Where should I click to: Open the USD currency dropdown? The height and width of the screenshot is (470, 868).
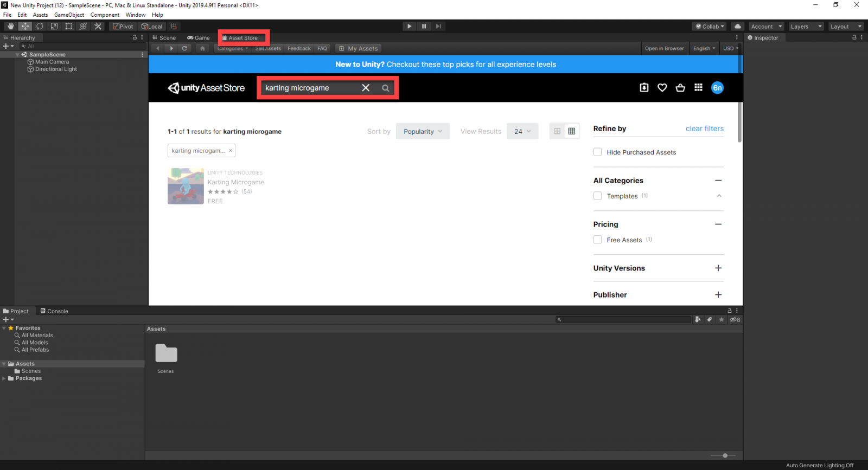pyautogui.click(x=731, y=48)
